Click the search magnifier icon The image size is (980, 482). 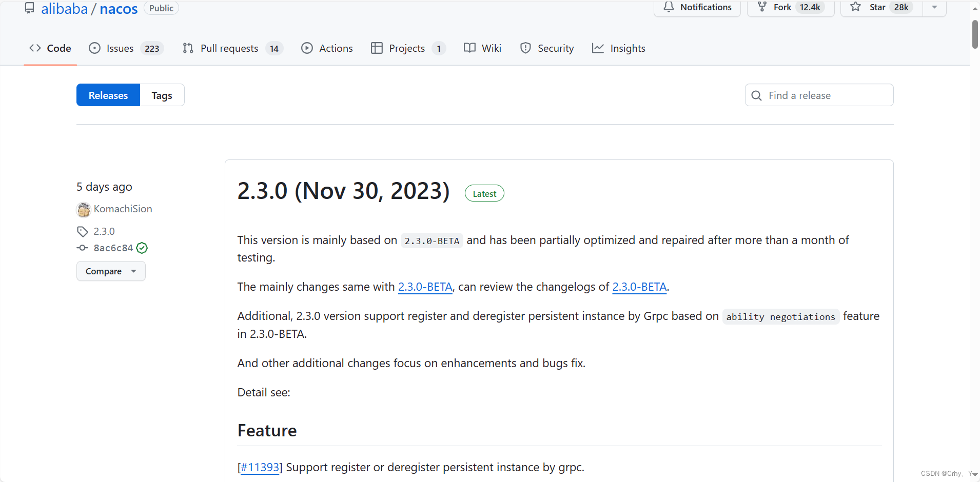(756, 95)
